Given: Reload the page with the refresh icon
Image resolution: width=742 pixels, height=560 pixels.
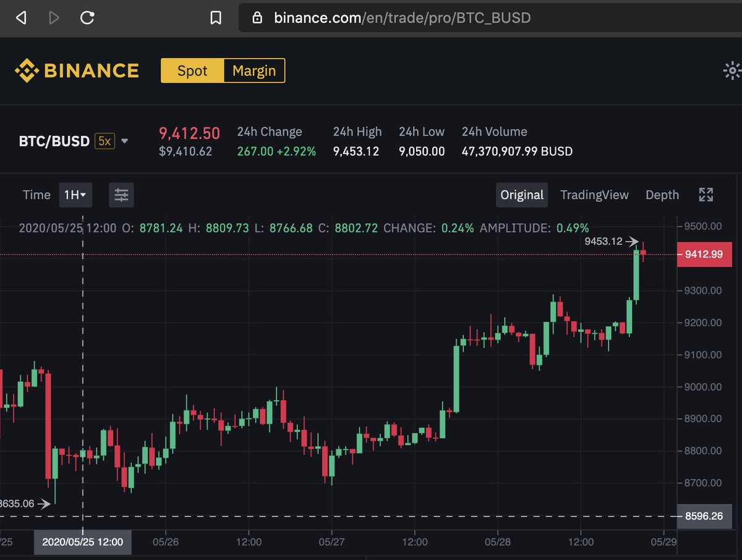Looking at the screenshot, I should tap(88, 18).
